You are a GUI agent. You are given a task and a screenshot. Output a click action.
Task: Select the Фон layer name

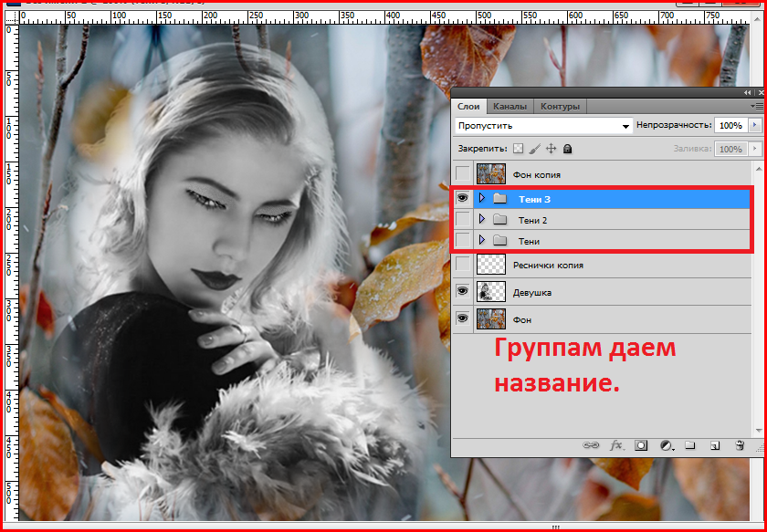(x=522, y=319)
